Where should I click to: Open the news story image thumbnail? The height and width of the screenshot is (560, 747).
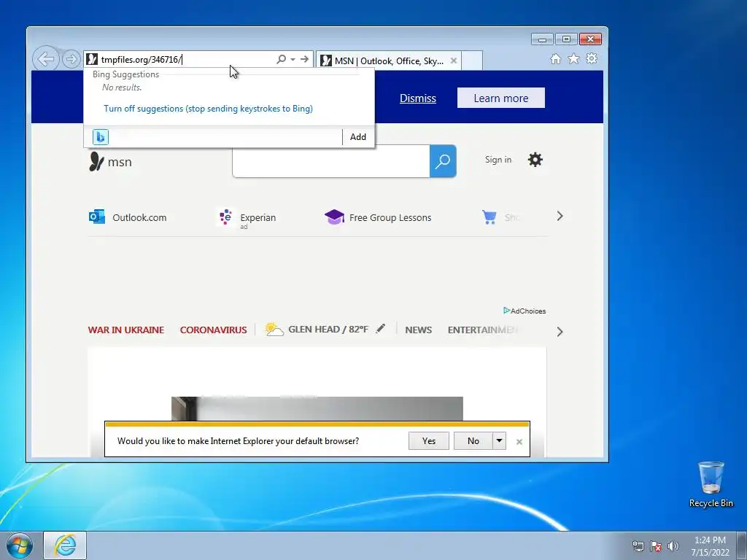(317, 408)
